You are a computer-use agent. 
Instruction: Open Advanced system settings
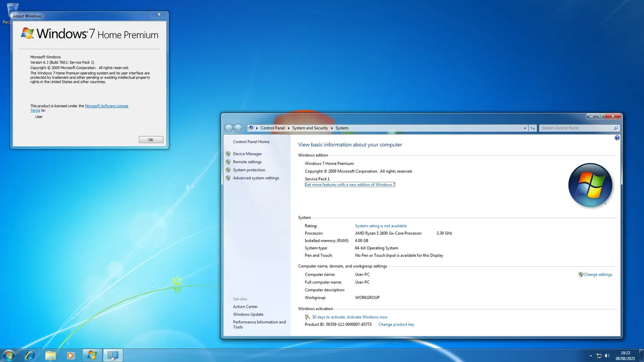coord(256,178)
